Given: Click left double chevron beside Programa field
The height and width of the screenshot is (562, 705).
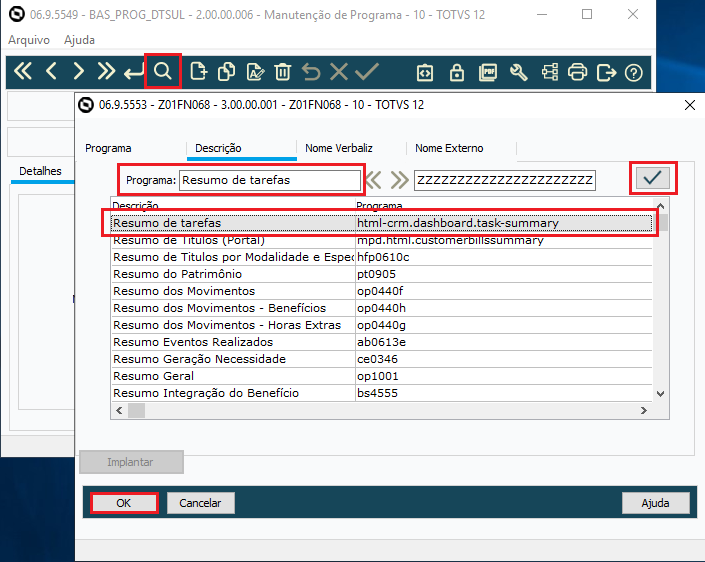Looking at the screenshot, I should pyautogui.click(x=374, y=180).
